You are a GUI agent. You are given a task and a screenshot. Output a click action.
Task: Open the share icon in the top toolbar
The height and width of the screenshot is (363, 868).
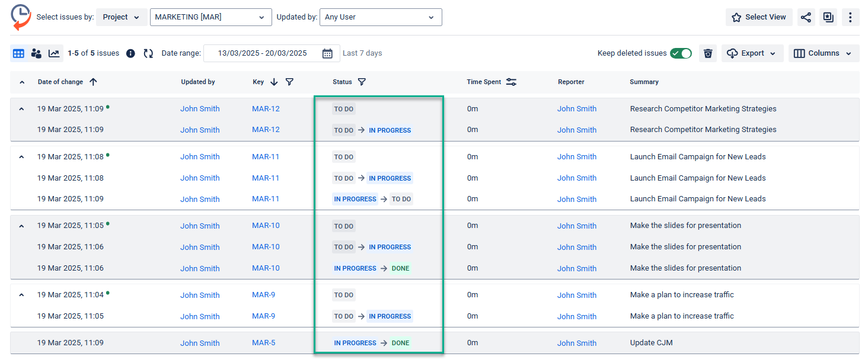pyautogui.click(x=806, y=17)
